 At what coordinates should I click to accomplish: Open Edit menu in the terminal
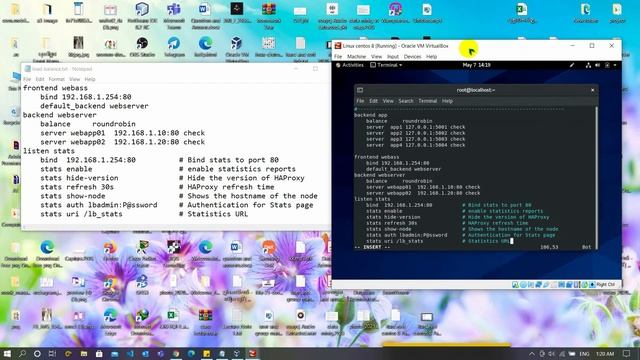tap(373, 101)
